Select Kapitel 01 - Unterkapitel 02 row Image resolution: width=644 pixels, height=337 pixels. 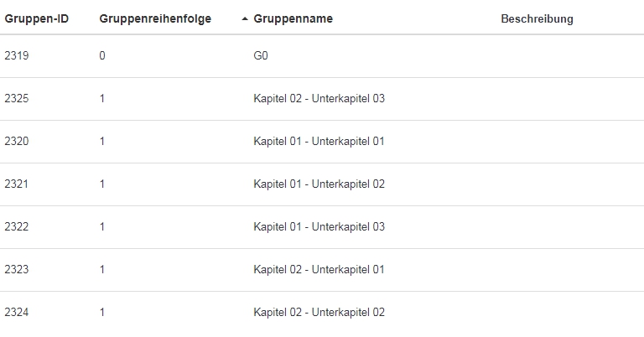pyautogui.click(x=319, y=184)
